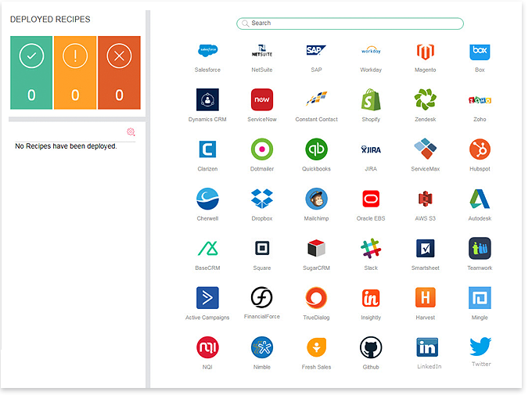The image size is (532, 406).
Task: Open the Dynamics CRM connector icon
Action: pos(207,99)
